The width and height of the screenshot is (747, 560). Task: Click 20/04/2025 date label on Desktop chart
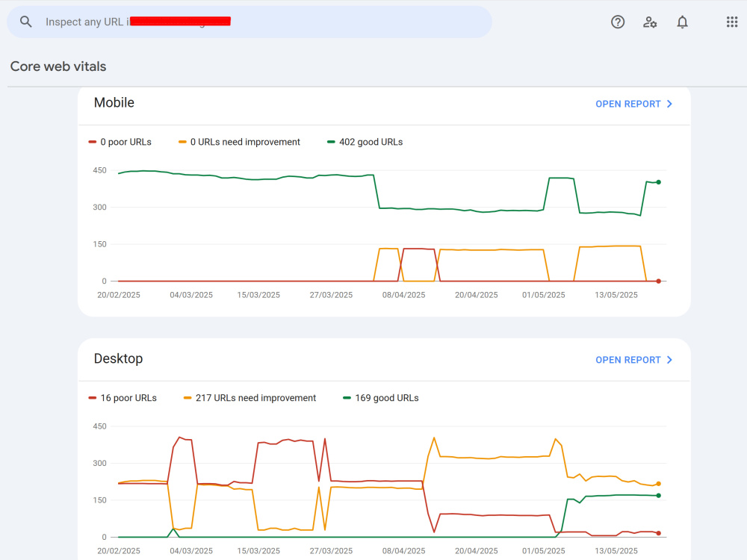point(477,551)
